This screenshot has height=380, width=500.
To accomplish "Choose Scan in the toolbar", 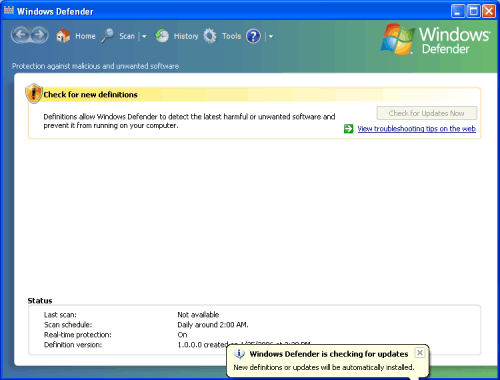I will pos(127,36).
